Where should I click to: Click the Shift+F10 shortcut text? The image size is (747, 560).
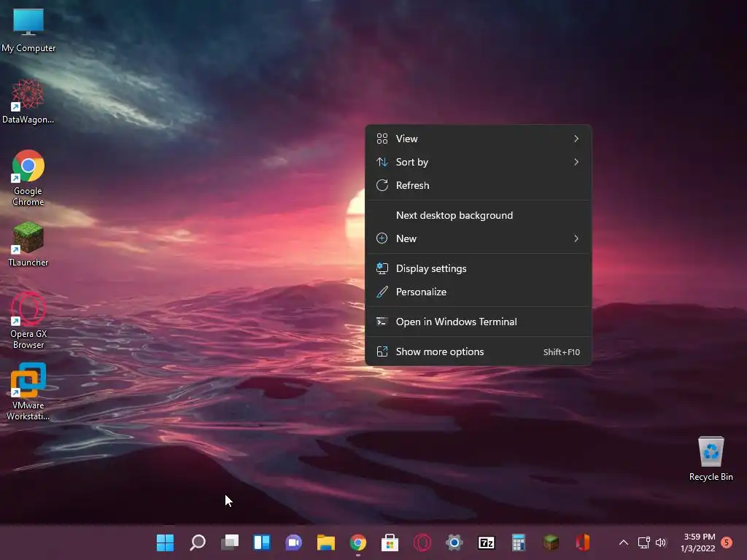click(561, 352)
